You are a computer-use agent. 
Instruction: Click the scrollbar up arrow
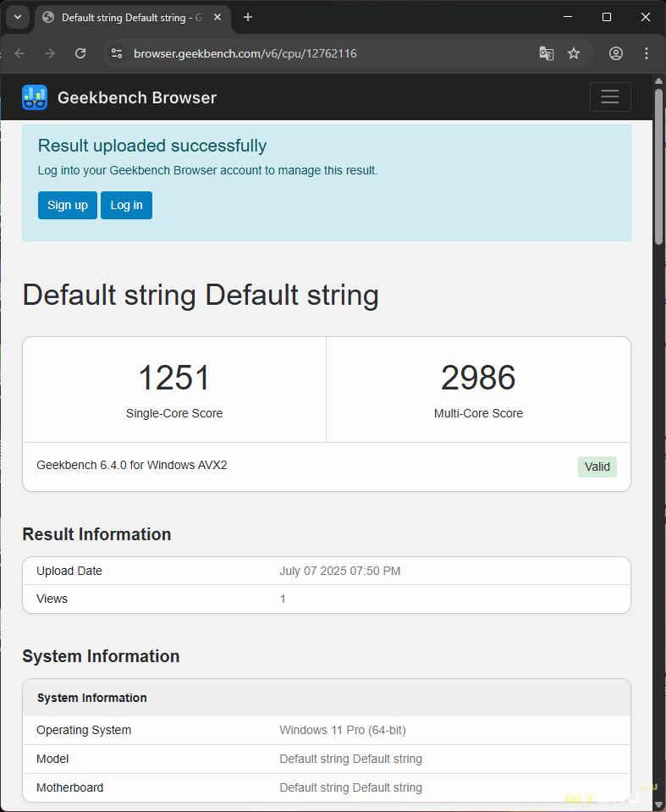click(x=658, y=80)
